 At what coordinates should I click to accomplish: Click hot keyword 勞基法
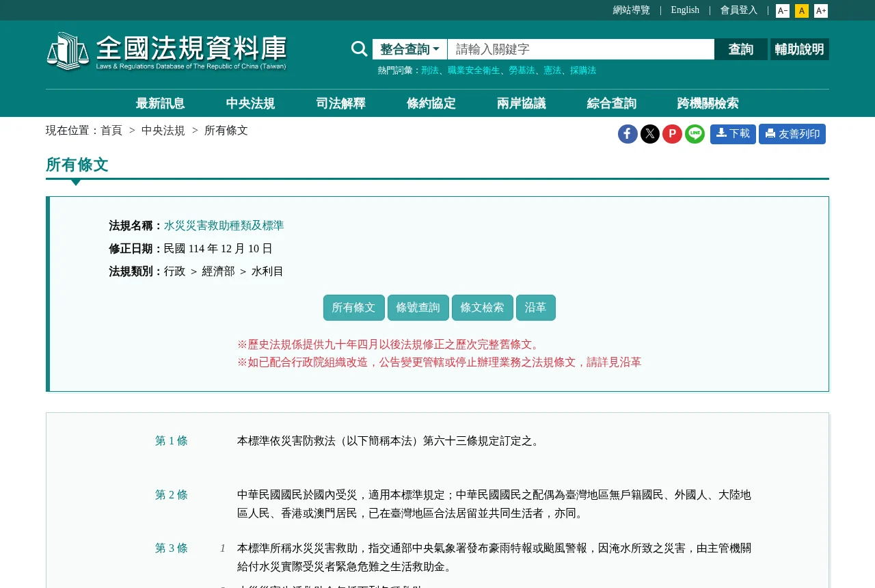click(522, 70)
